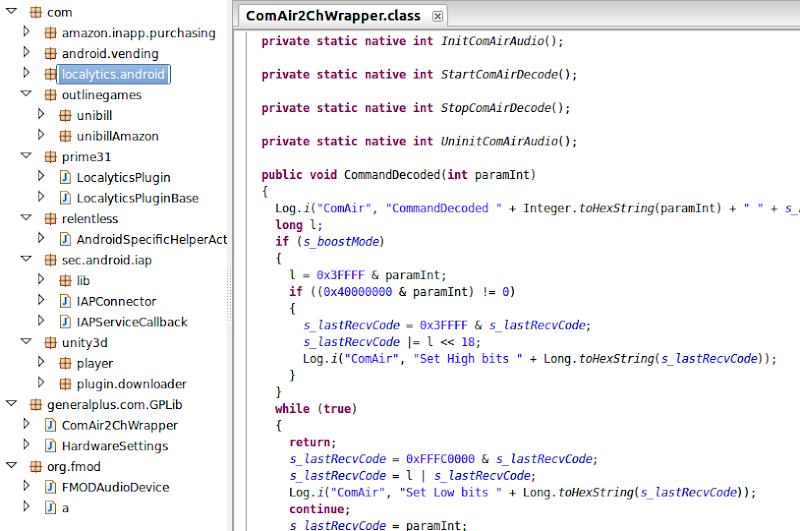Click the amazon.inapp.purchasing package icon
This screenshot has height=531, width=800.
(51, 33)
